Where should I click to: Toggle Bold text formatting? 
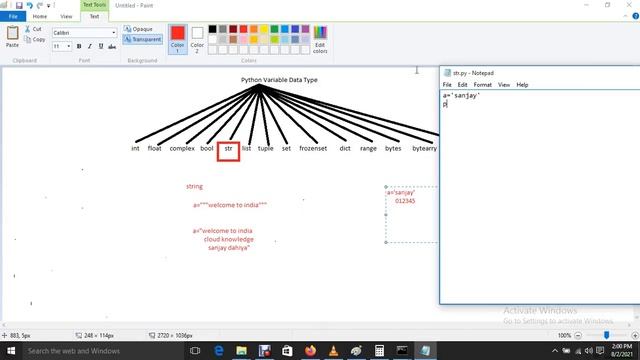(79, 47)
